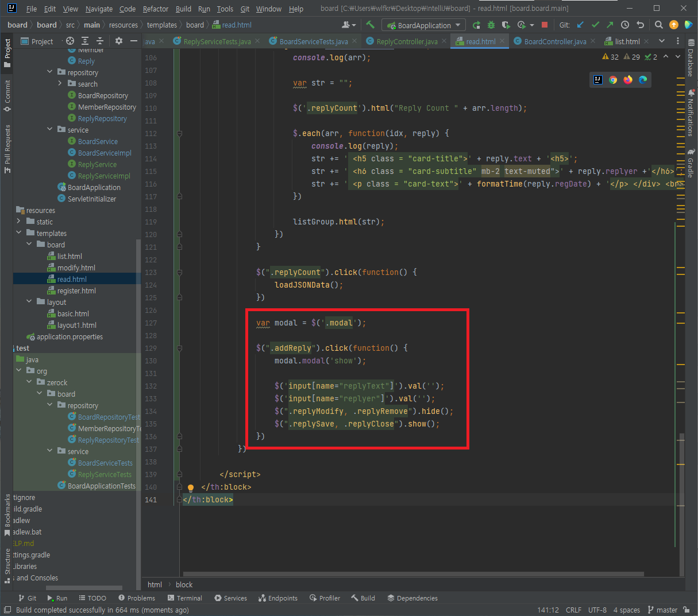Open in Chrome browser icon in editor

coord(613,80)
